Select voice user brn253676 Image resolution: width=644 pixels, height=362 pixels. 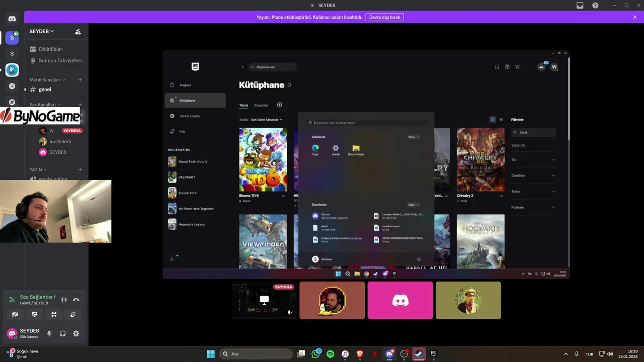[x=60, y=142]
